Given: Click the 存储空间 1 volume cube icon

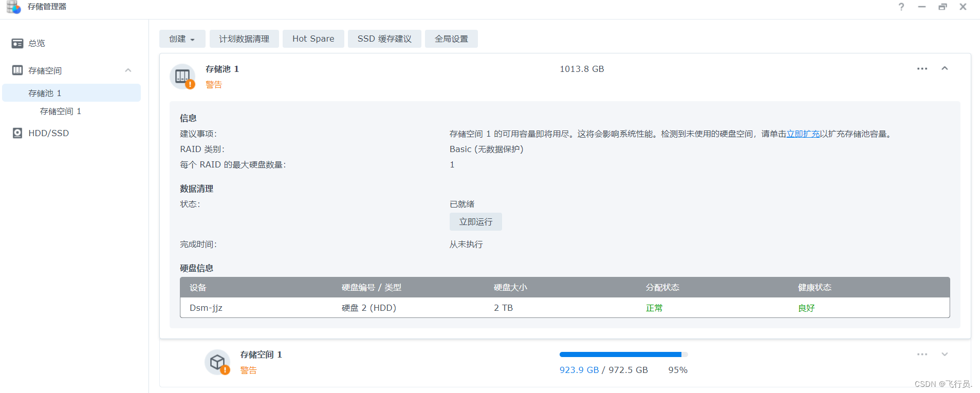Looking at the screenshot, I should click(217, 362).
